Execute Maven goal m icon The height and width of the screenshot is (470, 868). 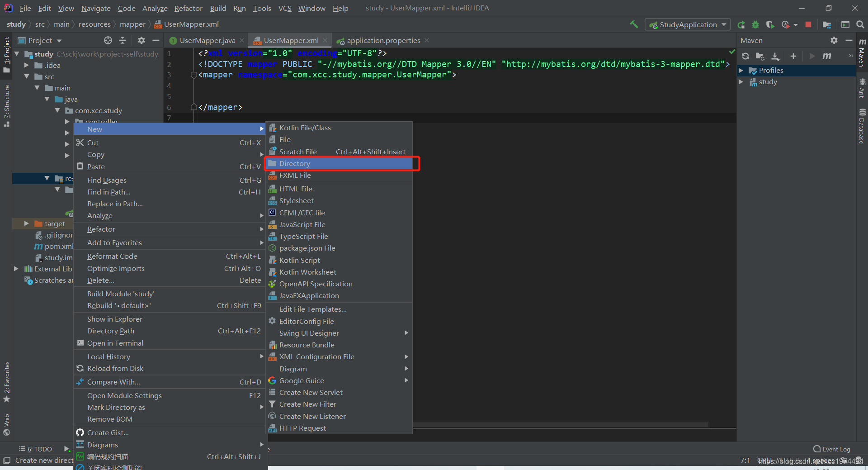click(x=827, y=56)
